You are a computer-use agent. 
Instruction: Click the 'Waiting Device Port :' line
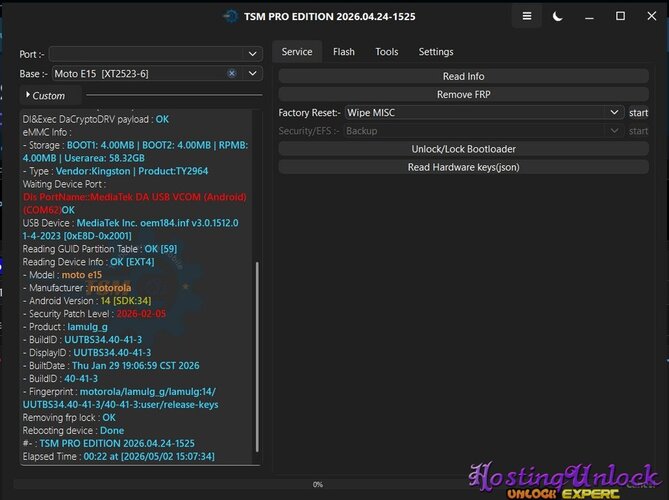64,184
